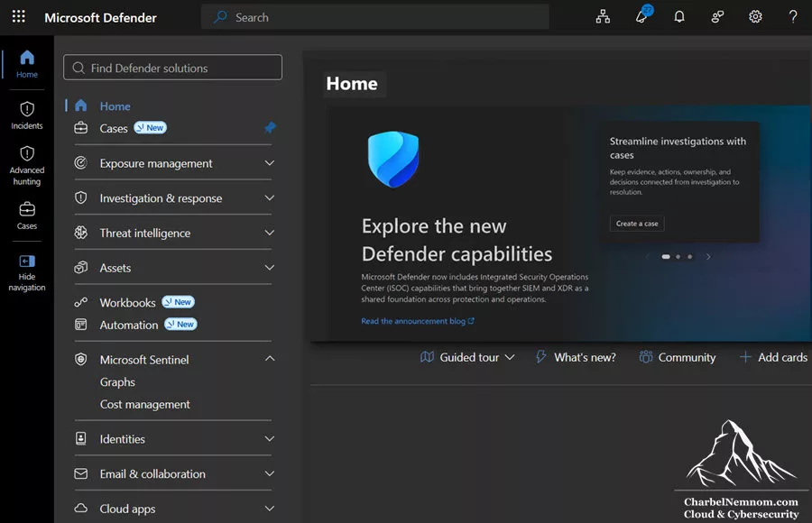The image size is (812, 523).
Task: Expand the Cloud apps chevron
Action: (x=269, y=509)
